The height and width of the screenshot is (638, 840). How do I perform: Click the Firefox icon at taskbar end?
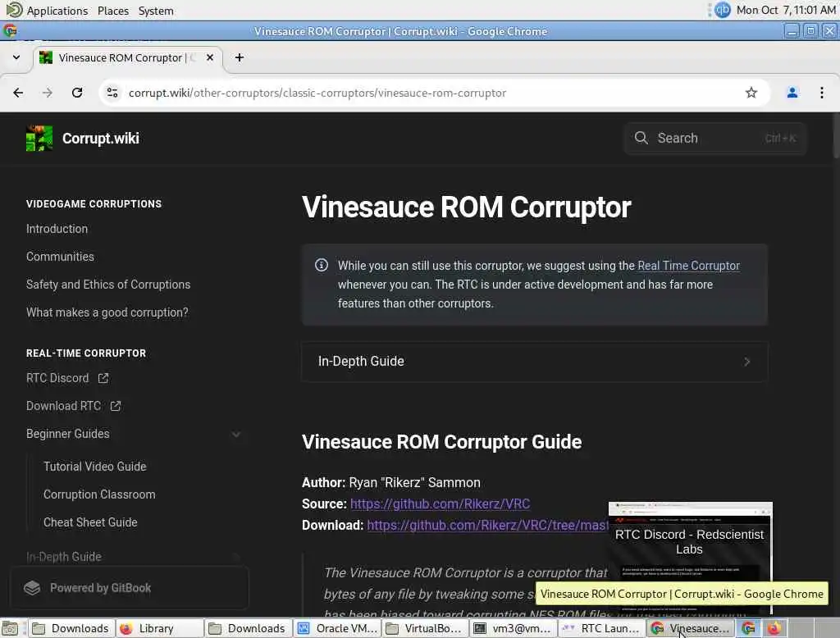pyautogui.click(x=774, y=628)
